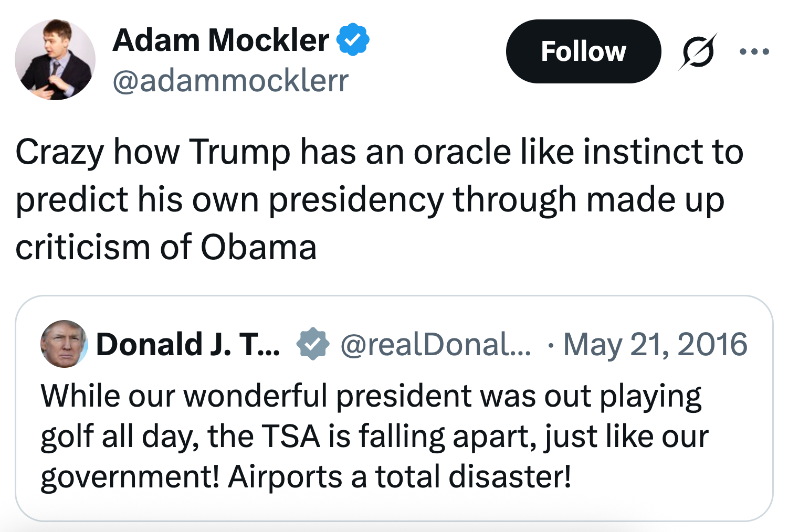Click "Airports a total disaster!" text
The height and width of the screenshot is (532, 799).
pyautogui.click(x=399, y=477)
